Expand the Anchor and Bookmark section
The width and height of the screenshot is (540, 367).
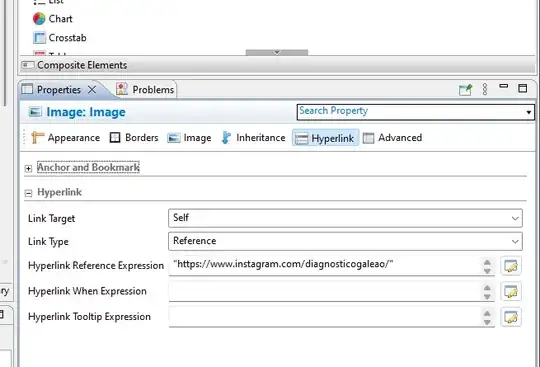tap(28, 168)
